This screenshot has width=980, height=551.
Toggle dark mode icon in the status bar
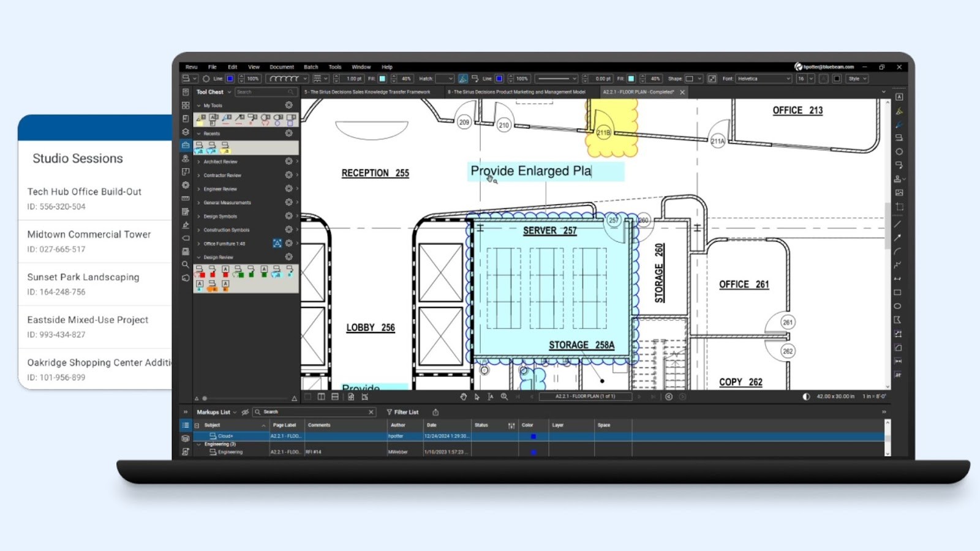806,397
